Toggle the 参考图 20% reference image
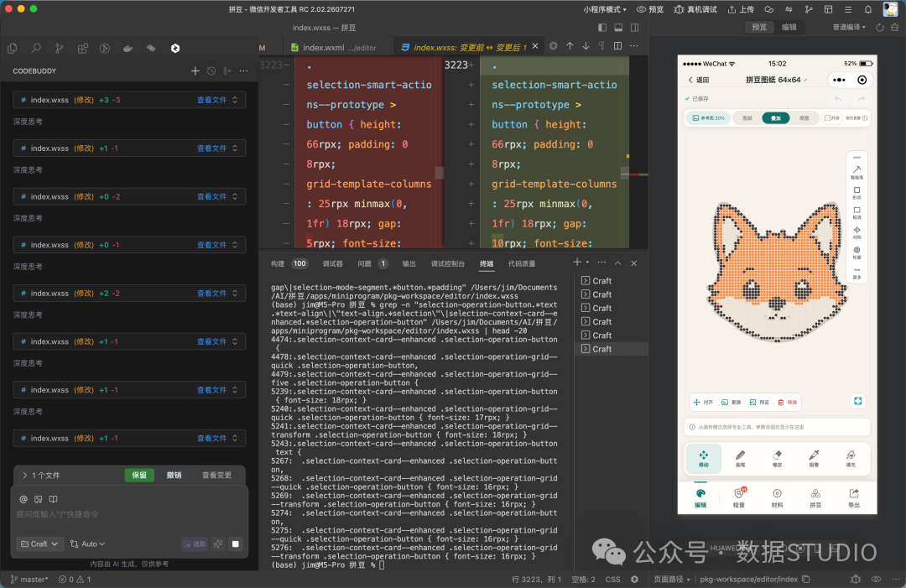This screenshot has width=906, height=588. (708, 117)
